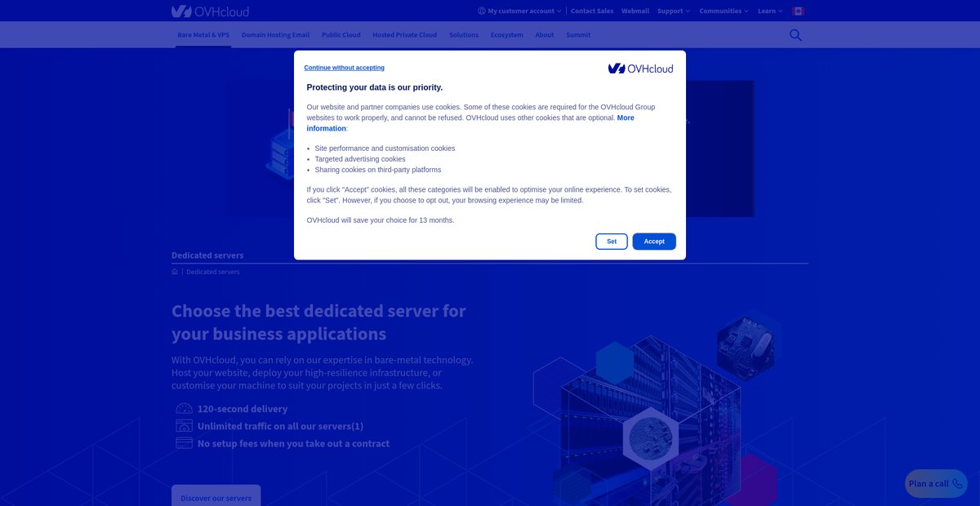980x506 pixels.
Task: Click the card icon beside No setup fees
Action: [184, 443]
